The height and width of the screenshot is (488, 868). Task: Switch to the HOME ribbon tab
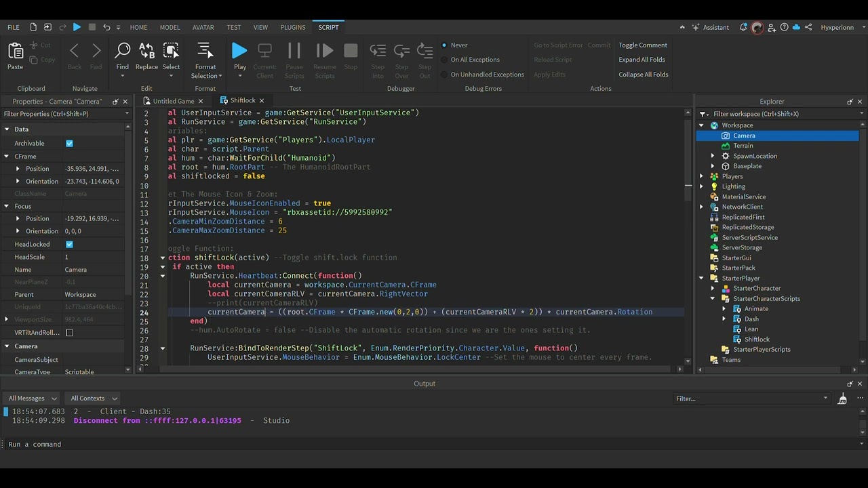[138, 27]
